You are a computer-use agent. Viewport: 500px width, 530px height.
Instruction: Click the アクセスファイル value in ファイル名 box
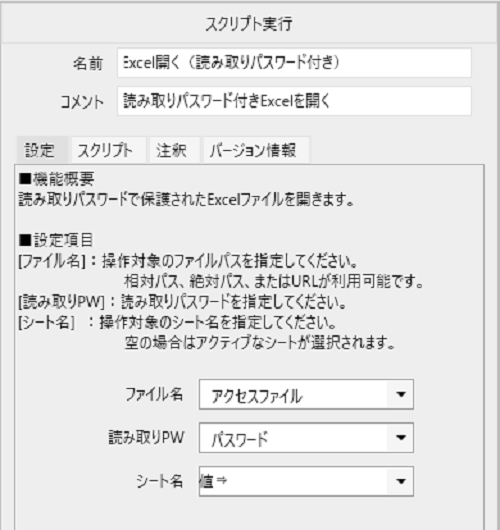[257, 396]
